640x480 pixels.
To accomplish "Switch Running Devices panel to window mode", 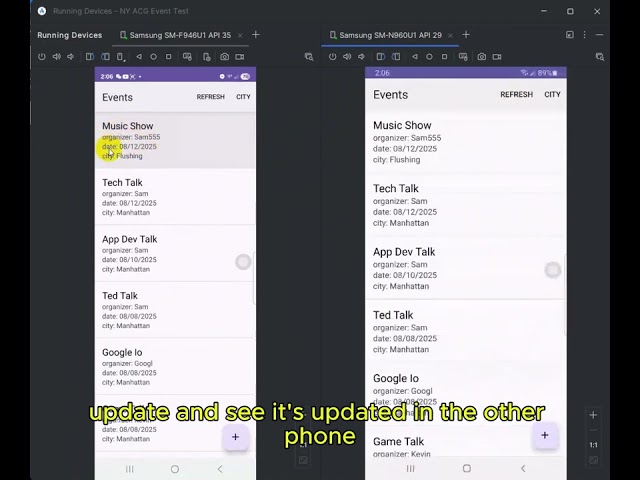I will click(x=570, y=35).
